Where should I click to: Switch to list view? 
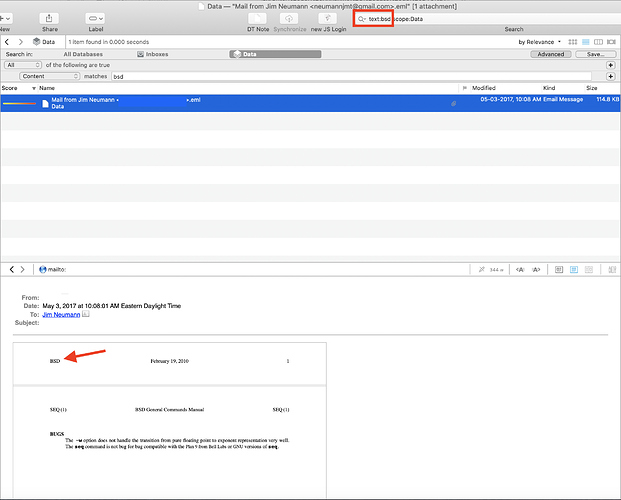(x=586, y=42)
